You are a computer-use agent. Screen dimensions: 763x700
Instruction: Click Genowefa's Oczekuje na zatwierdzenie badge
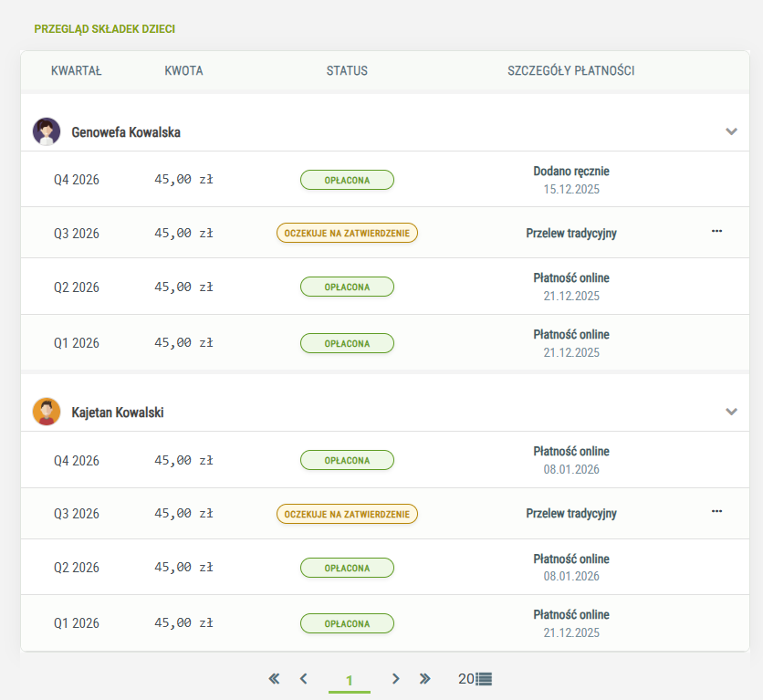coord(347,233)
